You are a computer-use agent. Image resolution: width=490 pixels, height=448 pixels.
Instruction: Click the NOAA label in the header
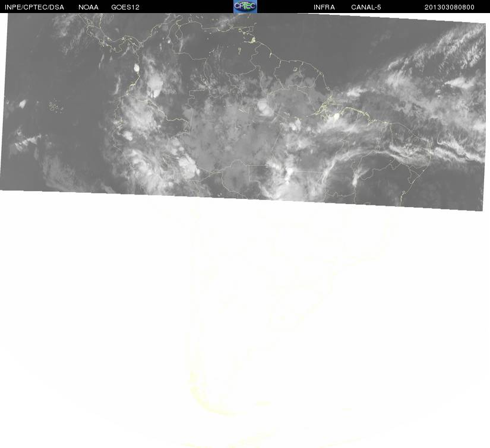(88, 7)
